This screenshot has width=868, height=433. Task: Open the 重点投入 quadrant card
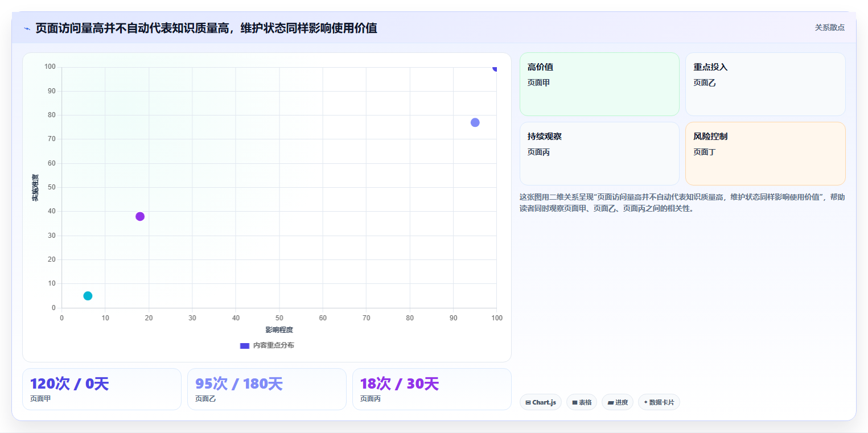click(x=765, y=84)
